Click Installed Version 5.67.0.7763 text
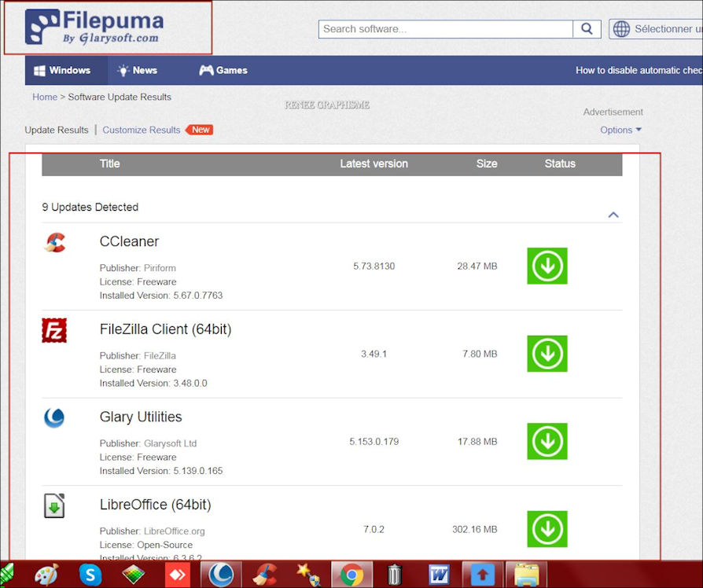Screen dimensions: 703x588 [161, 296]
